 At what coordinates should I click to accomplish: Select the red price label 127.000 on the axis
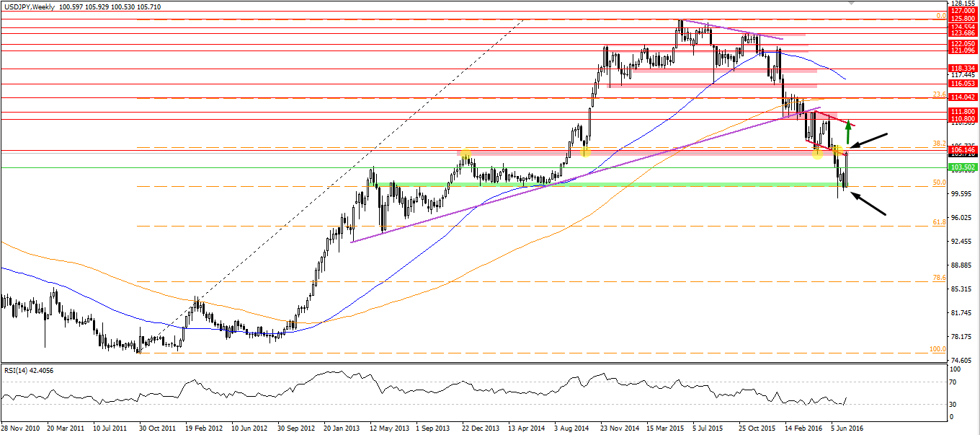click(962, 12)
